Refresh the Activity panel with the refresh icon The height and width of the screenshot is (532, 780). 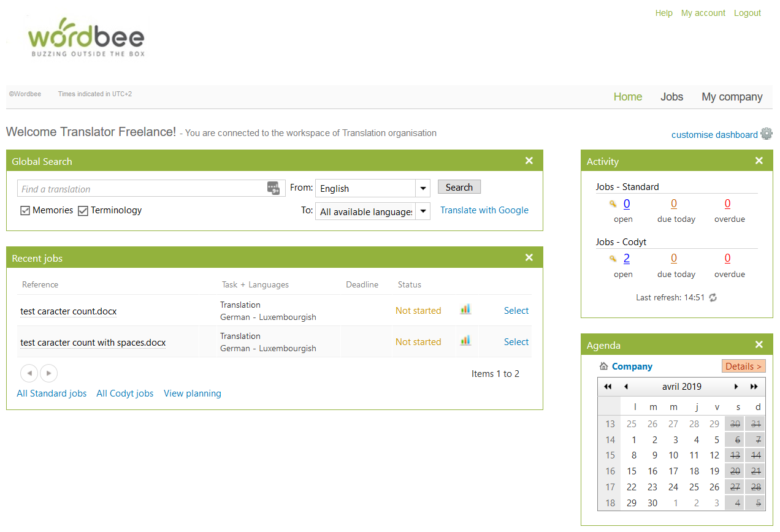713,297
